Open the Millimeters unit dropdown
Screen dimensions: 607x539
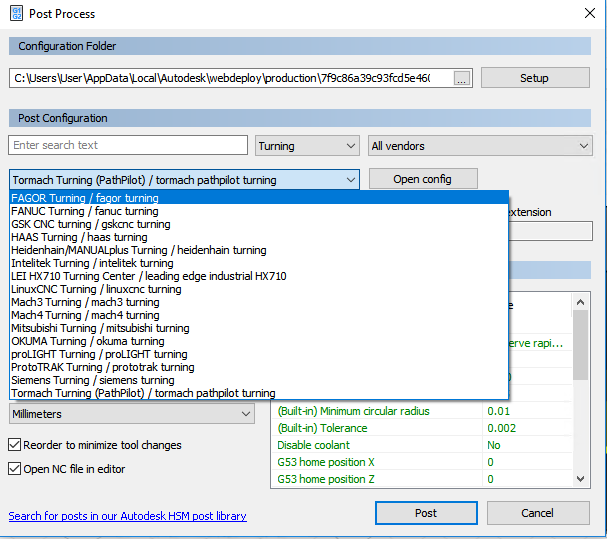(x=132, y=414)
